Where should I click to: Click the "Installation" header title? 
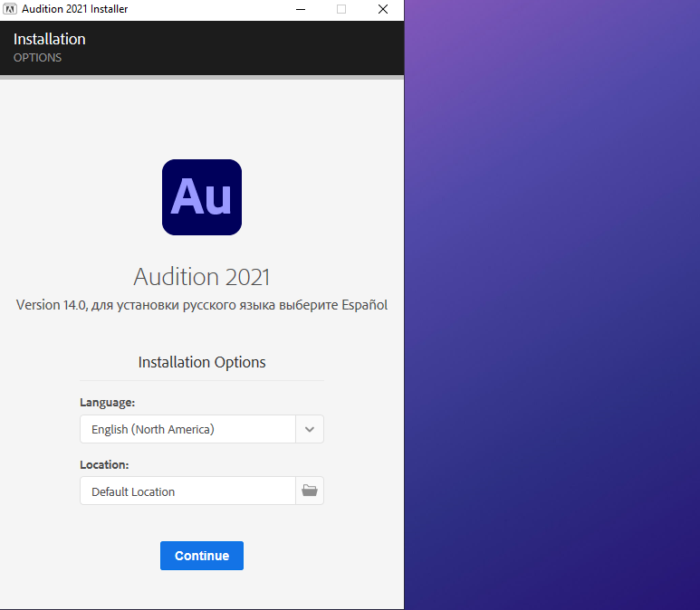[x=50, y=39]
